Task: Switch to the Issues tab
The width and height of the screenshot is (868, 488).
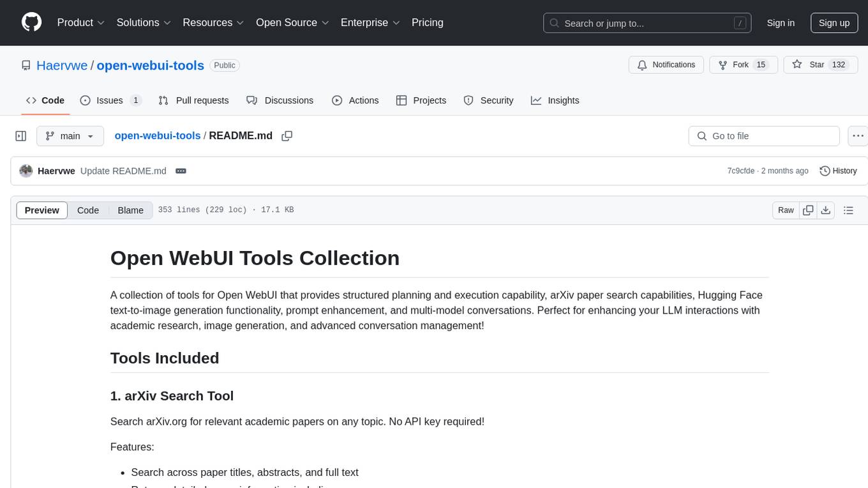Action: [x=111, y=100]
